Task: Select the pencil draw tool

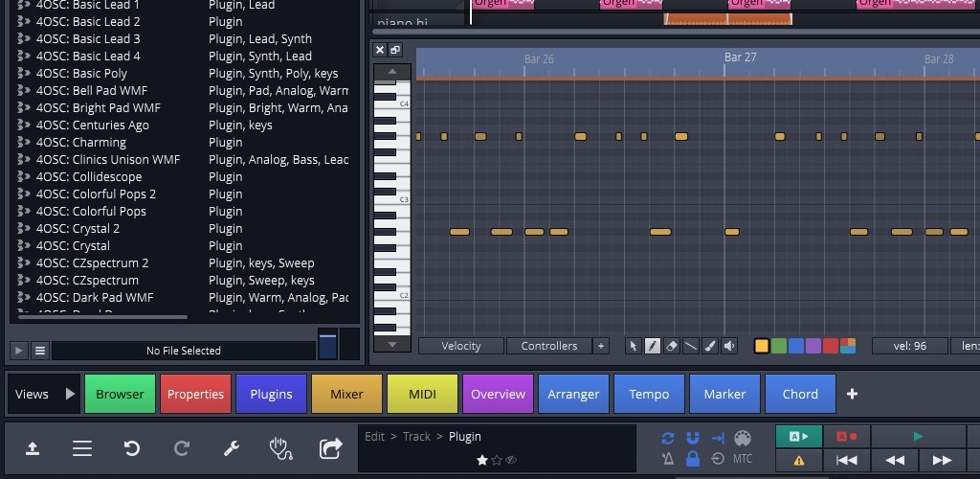Action: click(652, 346)
